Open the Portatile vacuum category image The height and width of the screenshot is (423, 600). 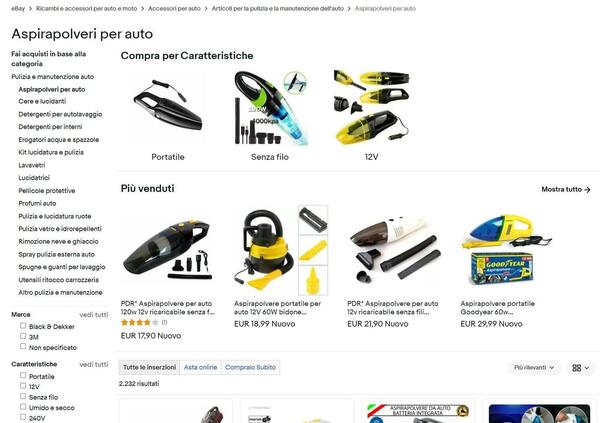(x=168, y=108)
